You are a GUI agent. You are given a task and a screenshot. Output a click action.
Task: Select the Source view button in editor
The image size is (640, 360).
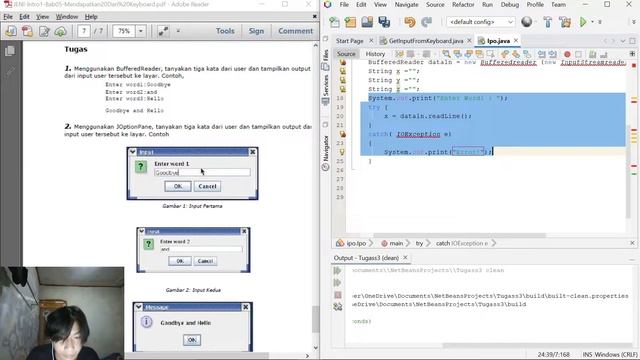(346, 54)
